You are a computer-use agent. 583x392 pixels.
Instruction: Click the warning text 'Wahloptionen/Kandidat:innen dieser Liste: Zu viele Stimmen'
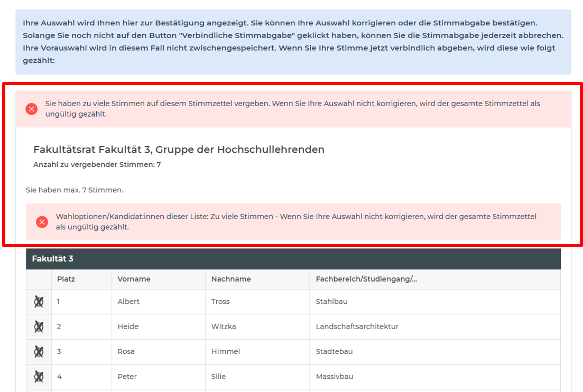296,222
